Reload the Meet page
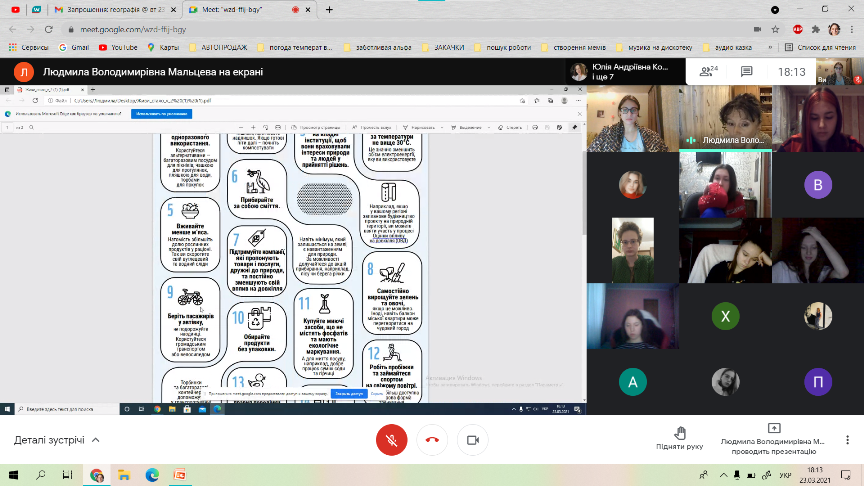The width and height of the screenshot is (864, 486). [48, 29]
